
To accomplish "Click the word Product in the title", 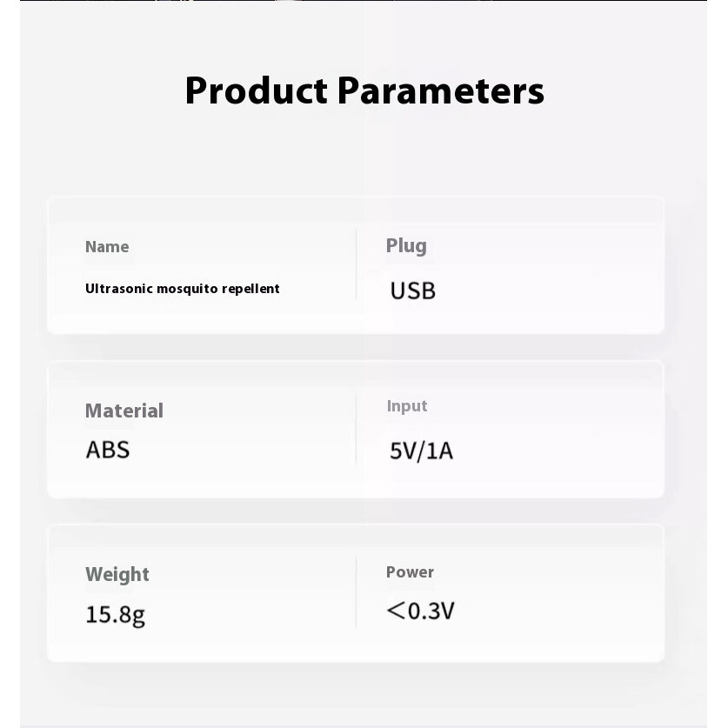I will 257,91.
